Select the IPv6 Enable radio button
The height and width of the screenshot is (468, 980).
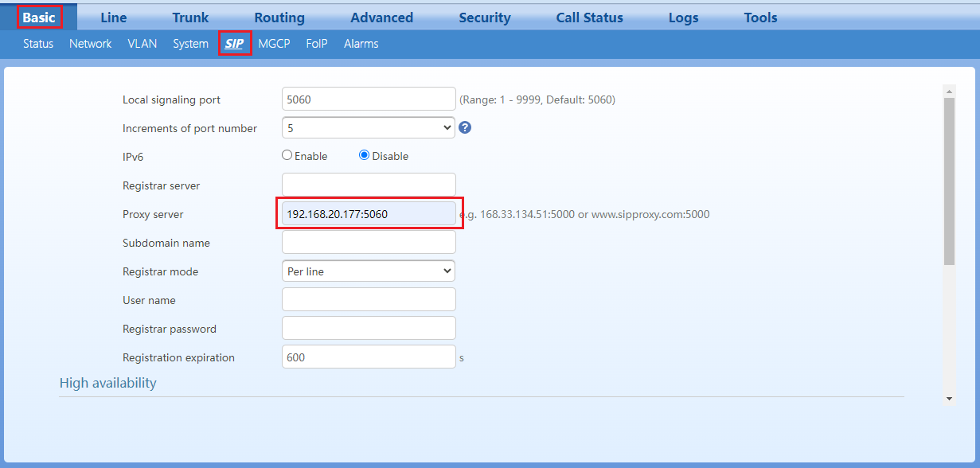pos(287,156)
